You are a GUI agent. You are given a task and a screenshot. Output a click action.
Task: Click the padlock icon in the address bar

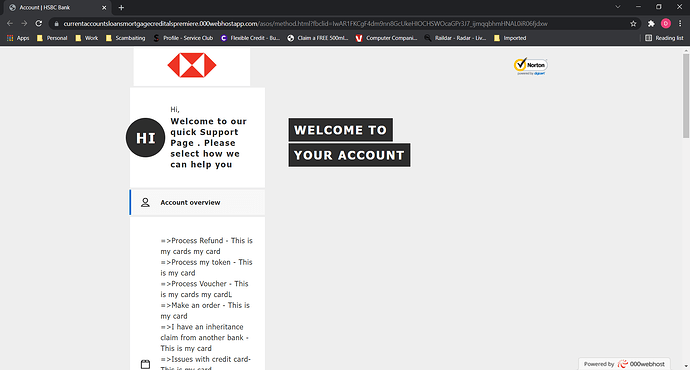pyautogui.click(x=56, y=24)
